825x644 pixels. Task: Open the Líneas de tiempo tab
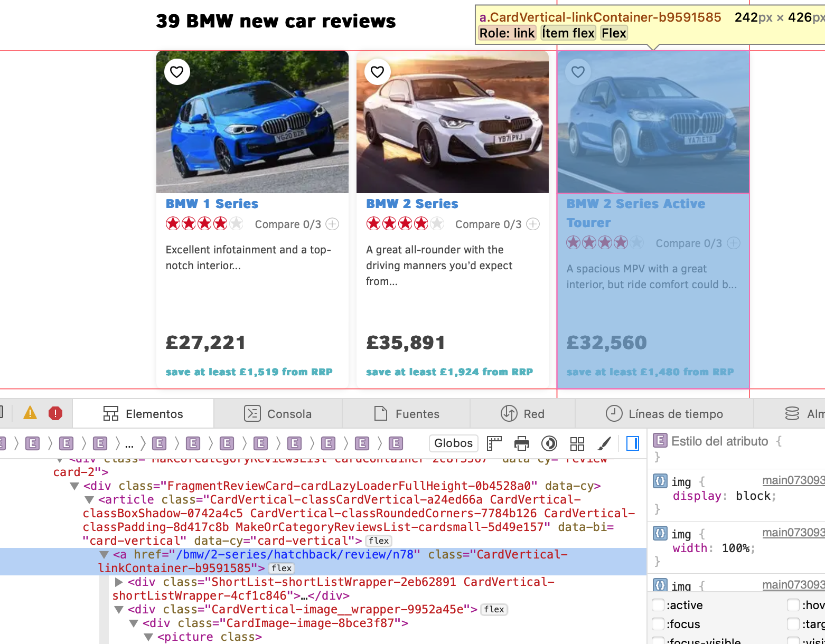664,414
